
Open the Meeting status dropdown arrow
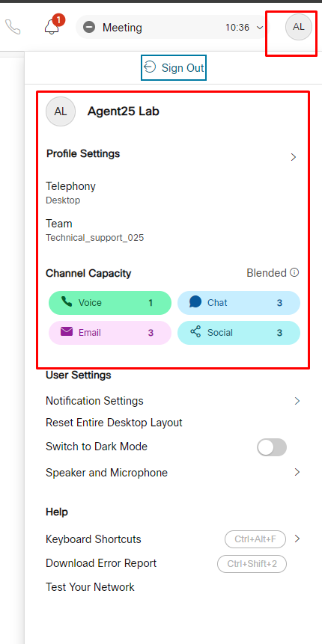(x=260, y=28)
